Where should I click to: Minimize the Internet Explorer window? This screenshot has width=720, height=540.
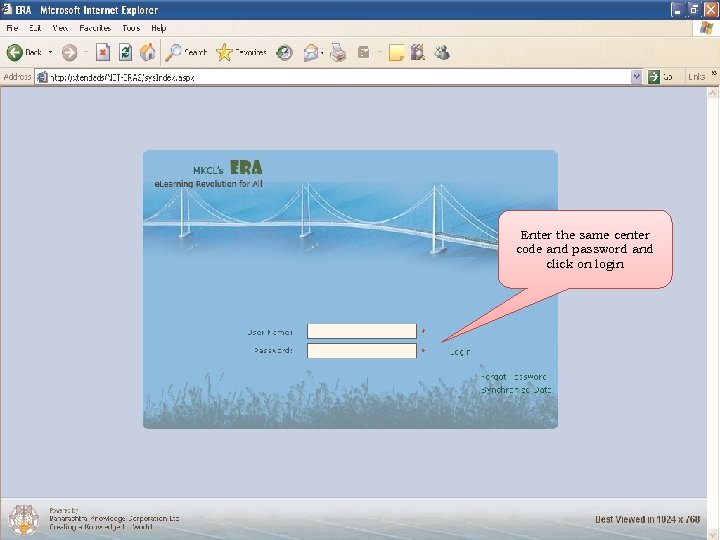pos(677,10)
